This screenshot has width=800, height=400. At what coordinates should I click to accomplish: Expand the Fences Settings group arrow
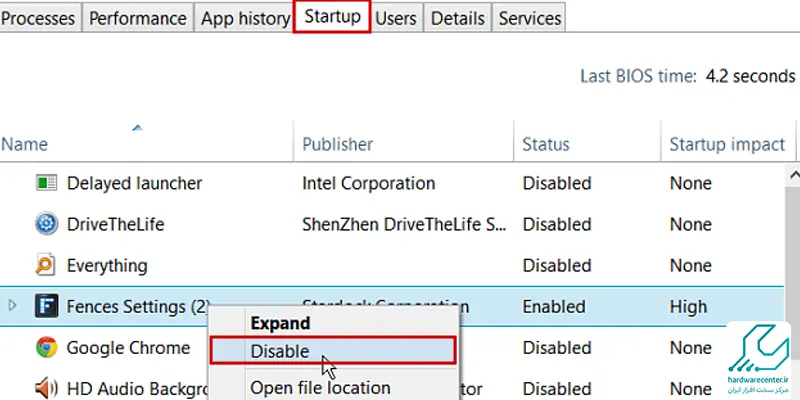(12, 306)
